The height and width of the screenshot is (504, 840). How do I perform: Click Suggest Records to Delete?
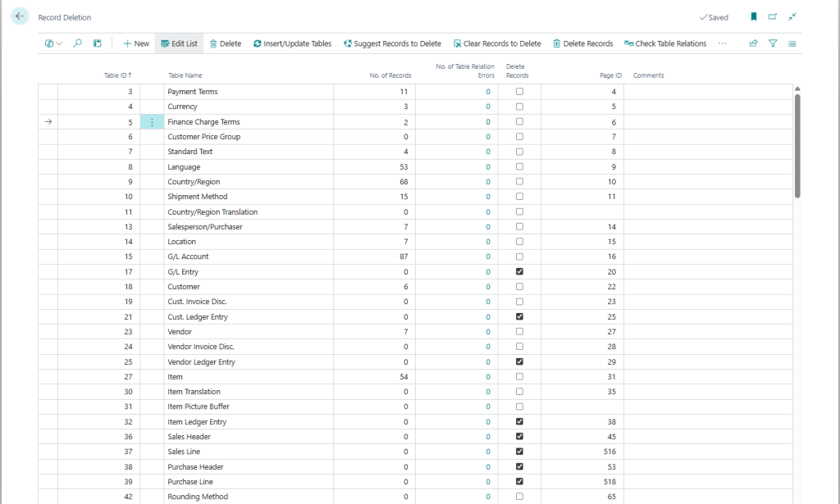[x=392, y=43]
